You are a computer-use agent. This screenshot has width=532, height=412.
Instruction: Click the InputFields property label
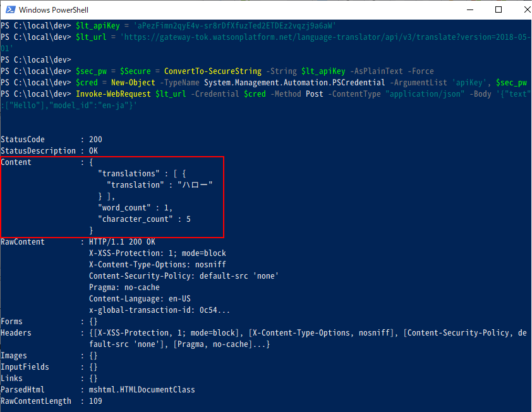(x=25, y=367)
